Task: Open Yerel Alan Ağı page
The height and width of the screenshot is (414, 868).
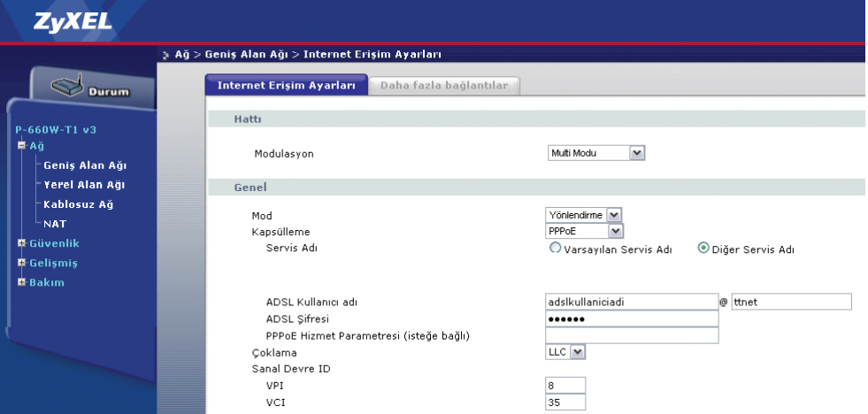Action: [x=83, y=185]
